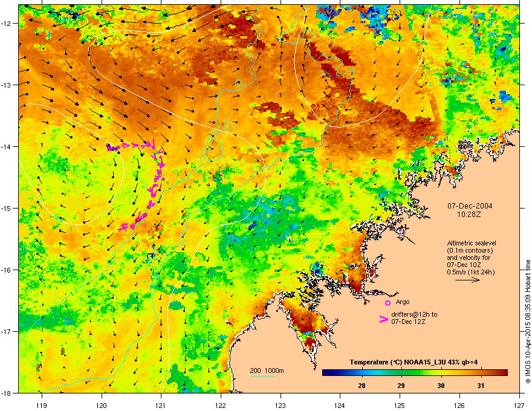Click longitude axis label 127
Image resolution: width=532 pixels, height=411 pixels.
[x=519, y=405]
